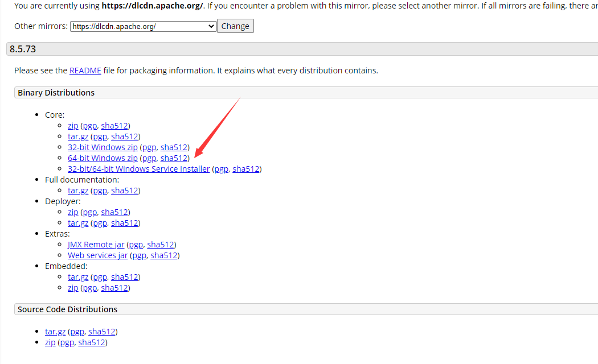This screenshot has width=598, height=364.
Task: Download the Full documentation tar.gz
Action: point(78,191)
